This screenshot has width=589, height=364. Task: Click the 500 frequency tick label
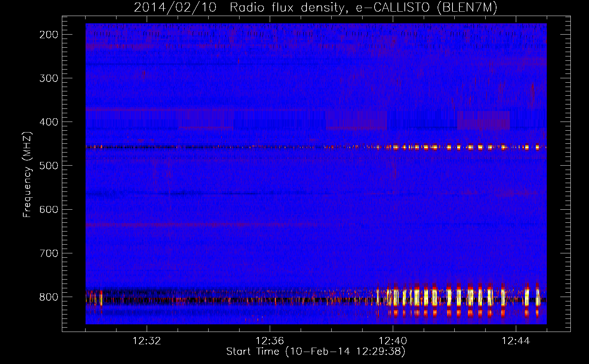pos(49,166)
